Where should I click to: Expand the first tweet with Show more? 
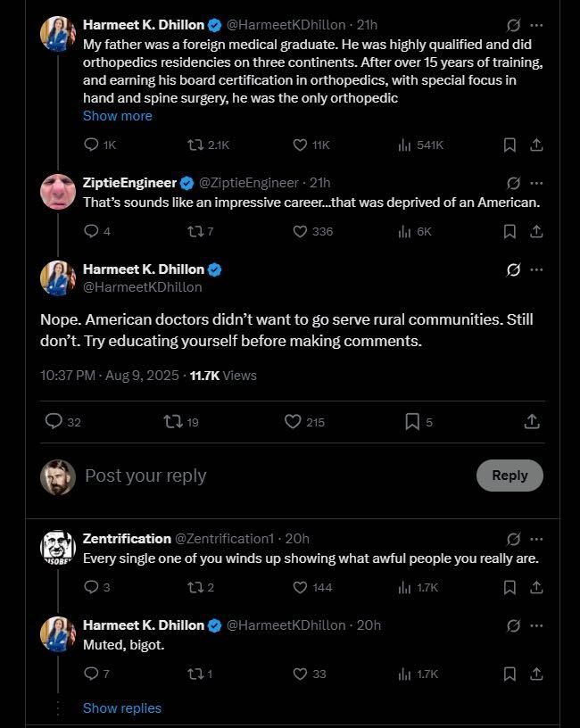click(118, 116)
